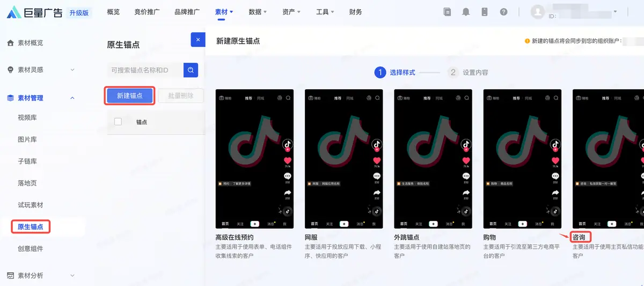Screen dimensions: 644x286
Task: Toggle the select-all checkbox beside 锚点
Action: (118, 122)
